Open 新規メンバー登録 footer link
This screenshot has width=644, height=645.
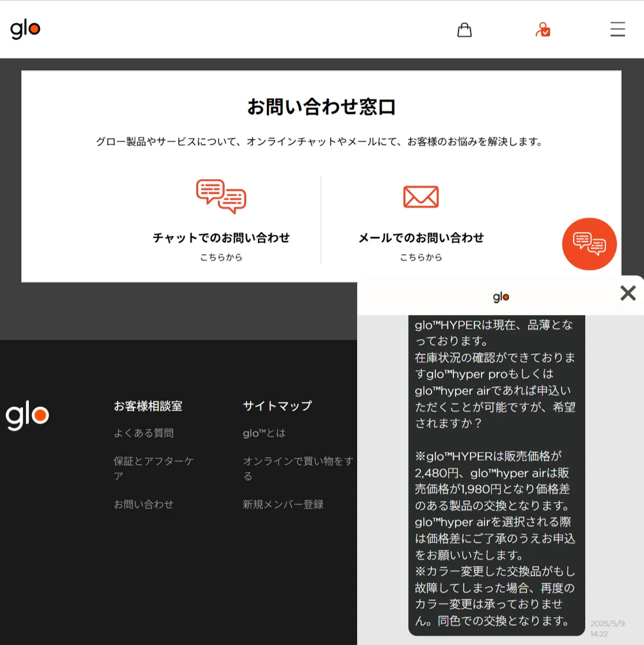pyautogui.click(x=283, y=504)
